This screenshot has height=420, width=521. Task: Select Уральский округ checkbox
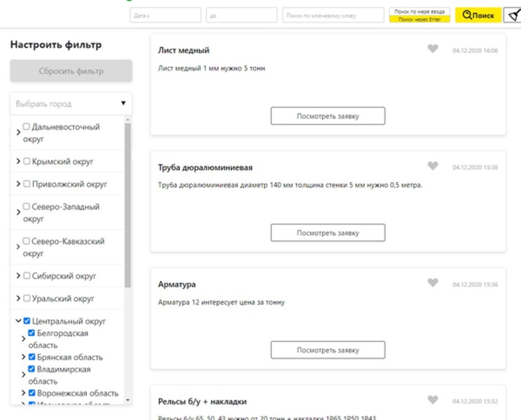click(27, 298)
